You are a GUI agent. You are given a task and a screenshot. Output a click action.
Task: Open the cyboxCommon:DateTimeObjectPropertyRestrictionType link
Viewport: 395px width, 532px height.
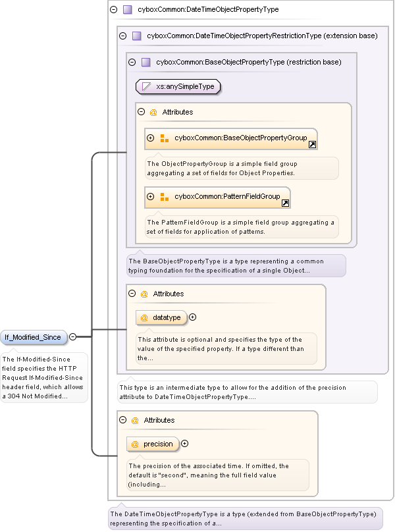coord(233,36)
